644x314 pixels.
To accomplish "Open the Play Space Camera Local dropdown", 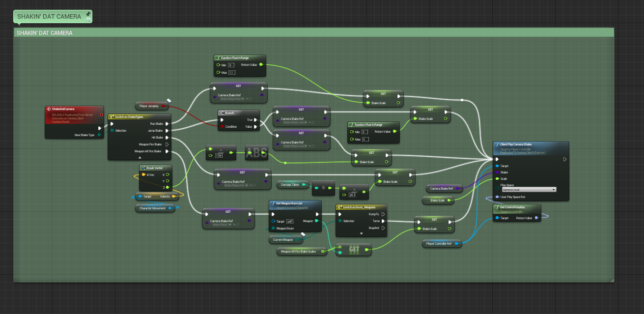I will tap(529, 189).
